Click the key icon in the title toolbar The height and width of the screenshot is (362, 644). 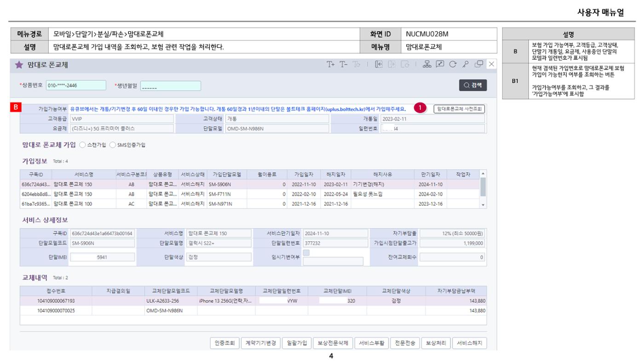pyautogui.click(x=466, y=64)
